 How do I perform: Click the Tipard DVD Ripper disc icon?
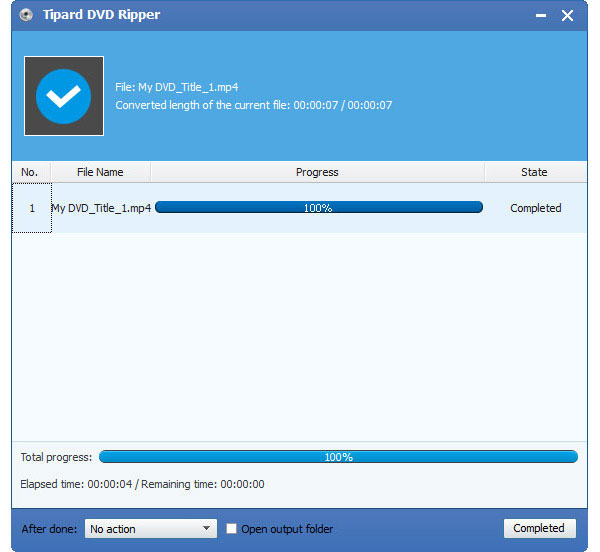(x=26, y=15)
